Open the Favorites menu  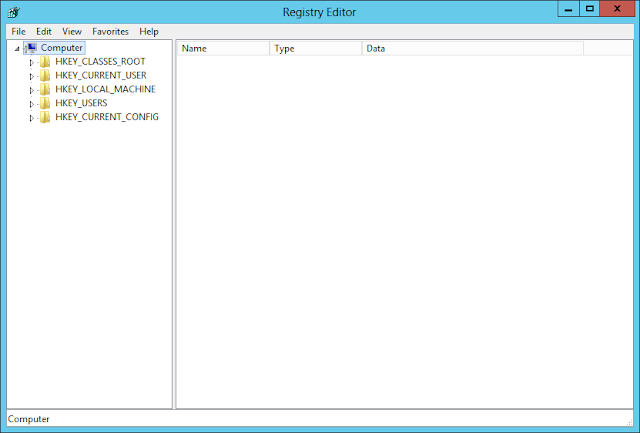(110, 31)
